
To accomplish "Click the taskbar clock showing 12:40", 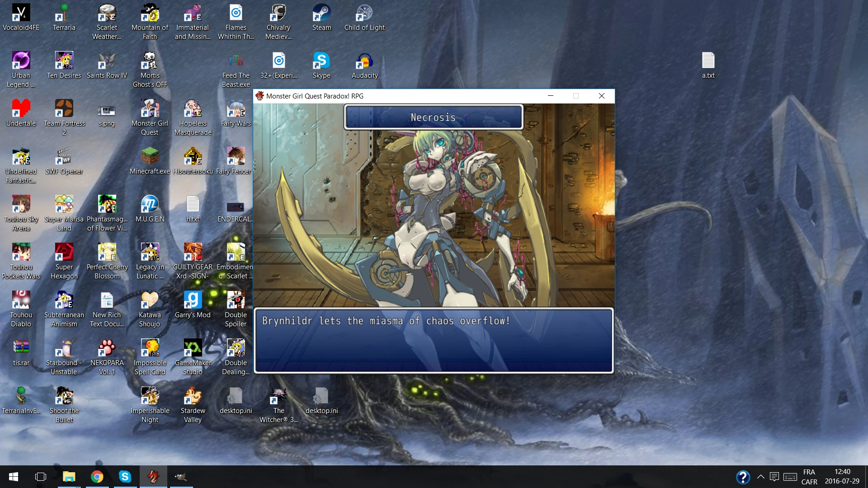I will pyautogui.click(x=842, y=477).
